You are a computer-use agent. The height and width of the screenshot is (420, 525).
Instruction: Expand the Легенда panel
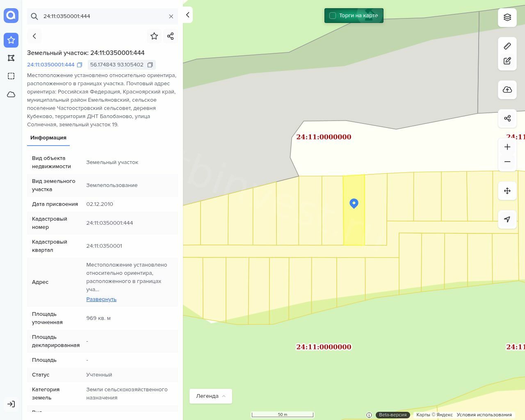(210, 396)
